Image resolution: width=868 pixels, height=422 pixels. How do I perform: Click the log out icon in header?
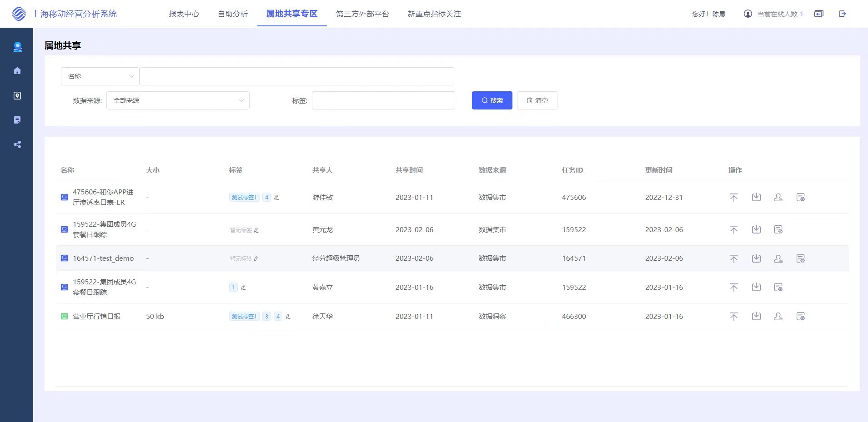pos(843,14)
